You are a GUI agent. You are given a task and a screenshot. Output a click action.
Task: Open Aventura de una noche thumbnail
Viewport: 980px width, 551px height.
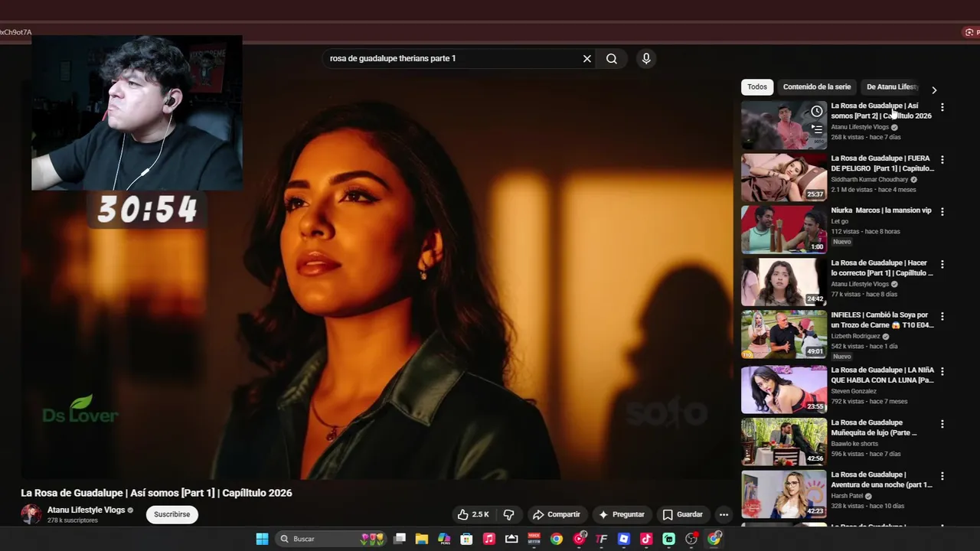point(784,494)
